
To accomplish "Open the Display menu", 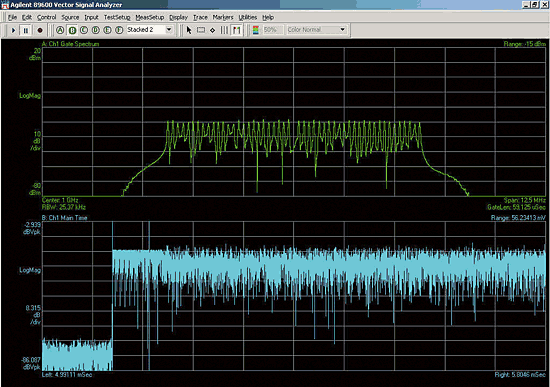I will (x=178, y=17).
